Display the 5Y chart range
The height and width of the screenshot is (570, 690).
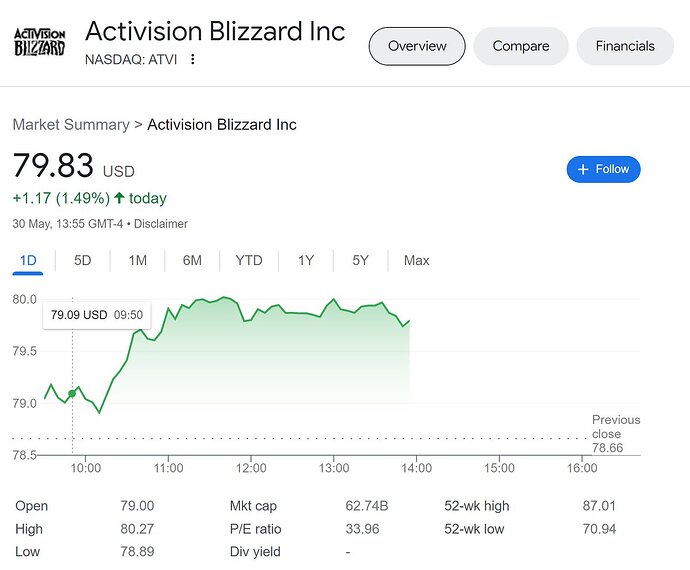click(360, 261)
